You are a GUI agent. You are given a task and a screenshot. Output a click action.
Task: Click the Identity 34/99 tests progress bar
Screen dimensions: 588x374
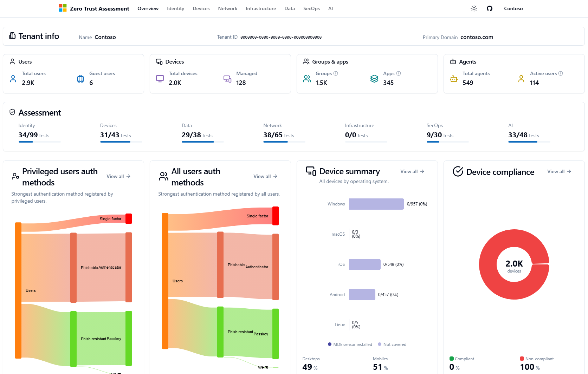(x=40, y=142)
